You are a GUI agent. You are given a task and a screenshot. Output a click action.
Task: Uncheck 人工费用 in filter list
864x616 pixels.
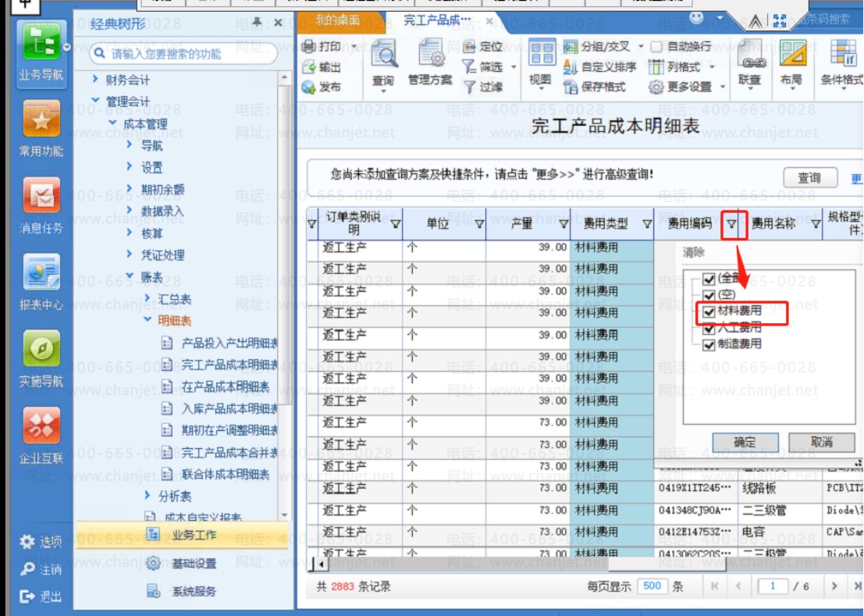[x=709, y=329]
